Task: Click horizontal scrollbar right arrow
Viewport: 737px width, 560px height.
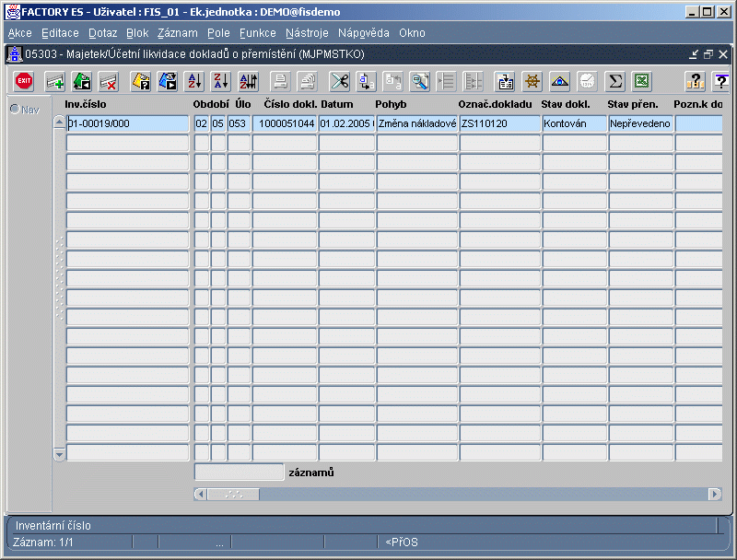Action: point(715,495)
